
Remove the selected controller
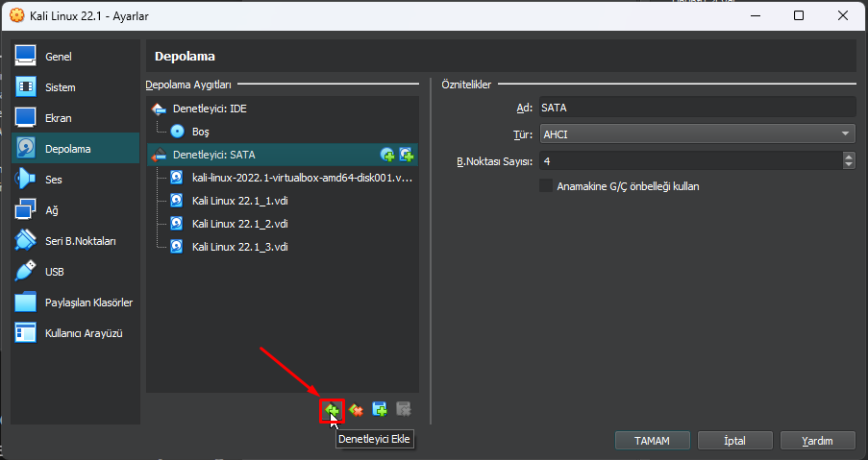click(356, 410)
